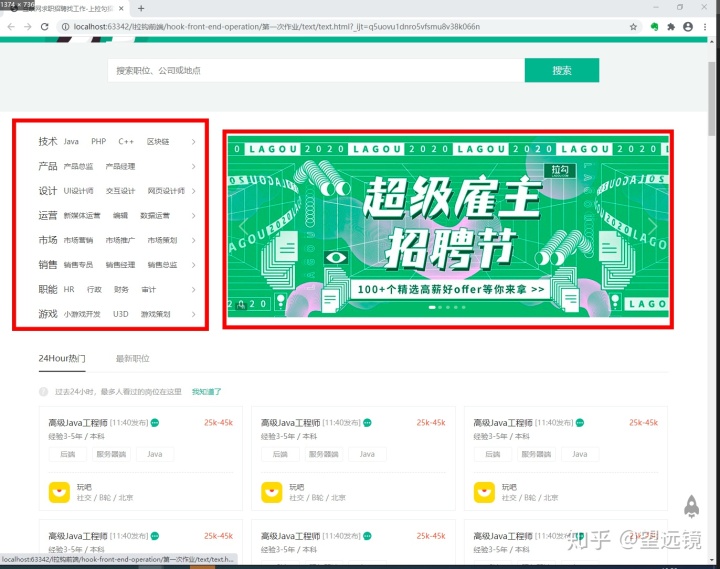Open the UI设计师 category link
This screenshot has width=720, height=569.
coord(79,191)
